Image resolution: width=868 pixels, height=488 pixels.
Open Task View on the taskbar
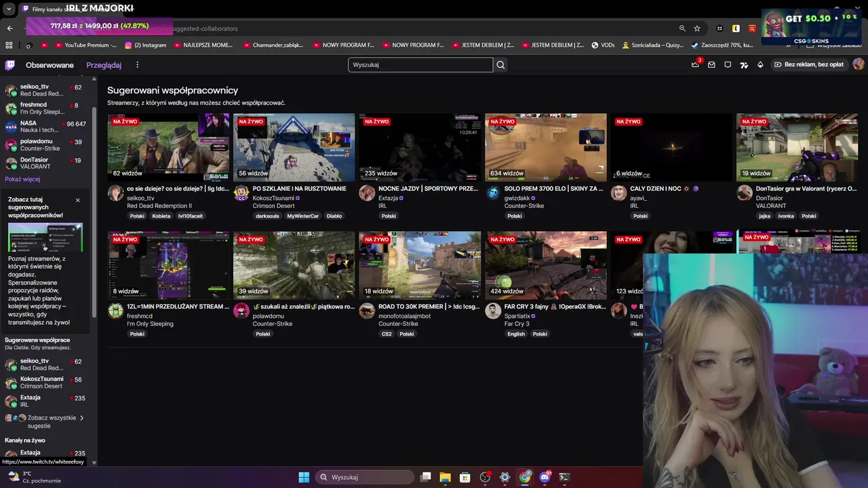(425, 477)
